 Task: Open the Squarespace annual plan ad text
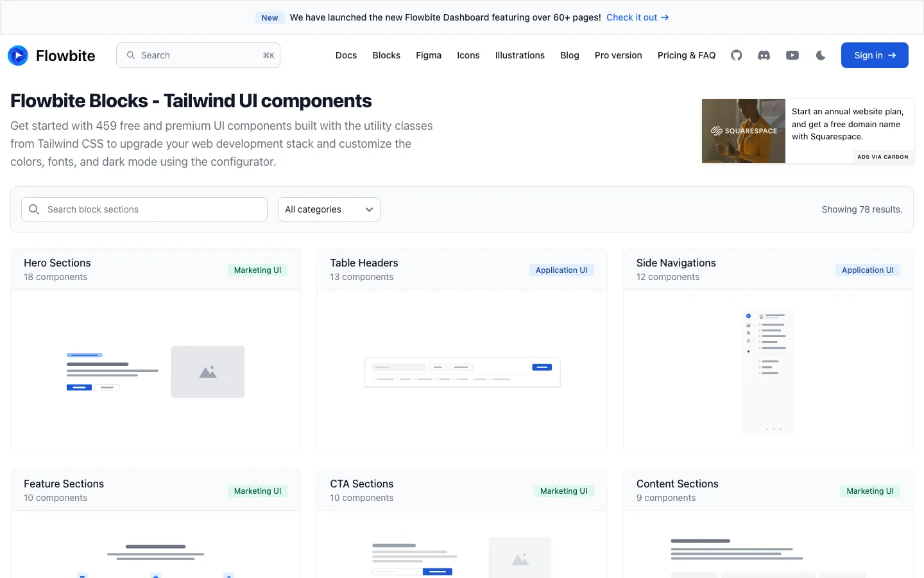click(847, 124)
